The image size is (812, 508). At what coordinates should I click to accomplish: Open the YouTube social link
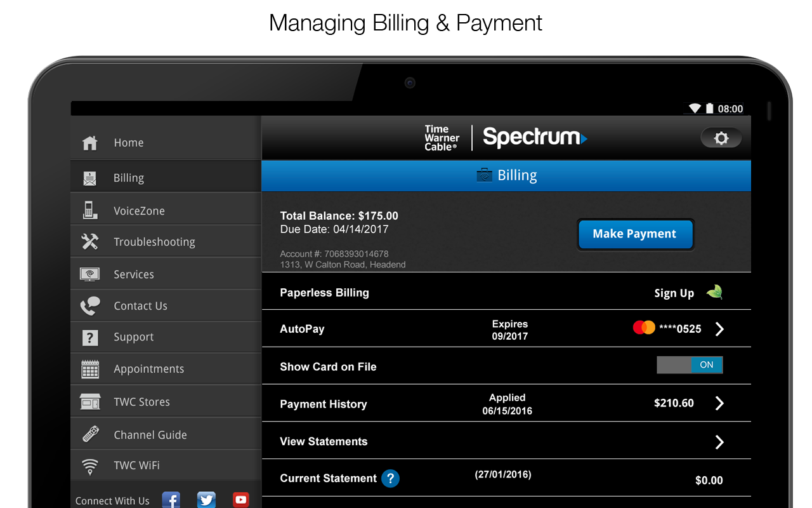(241, 500)
